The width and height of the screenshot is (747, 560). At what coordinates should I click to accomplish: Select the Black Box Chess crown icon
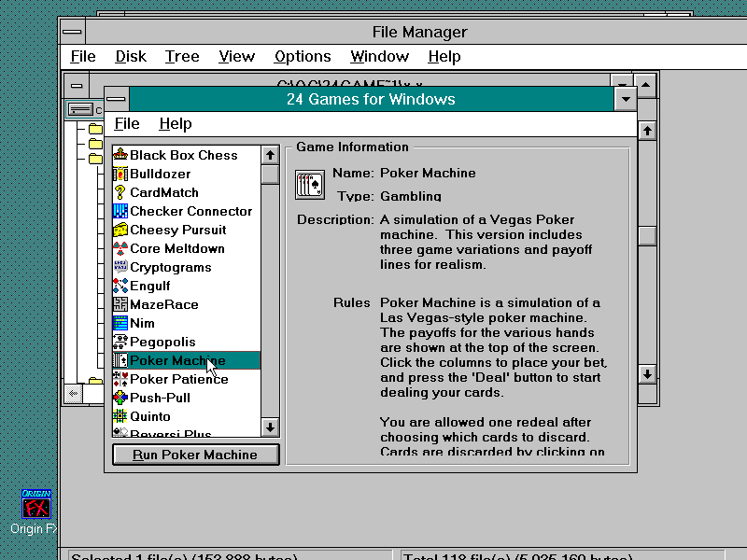120,155
